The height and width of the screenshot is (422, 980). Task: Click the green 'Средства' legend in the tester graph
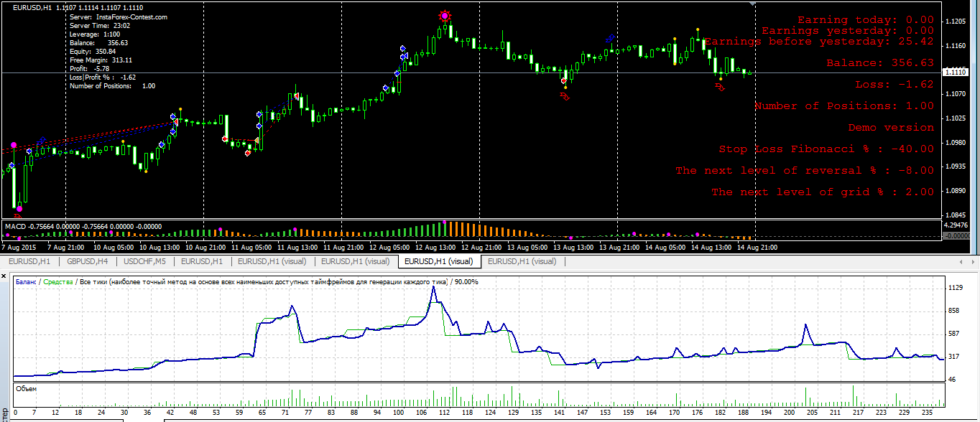(59, 282)
